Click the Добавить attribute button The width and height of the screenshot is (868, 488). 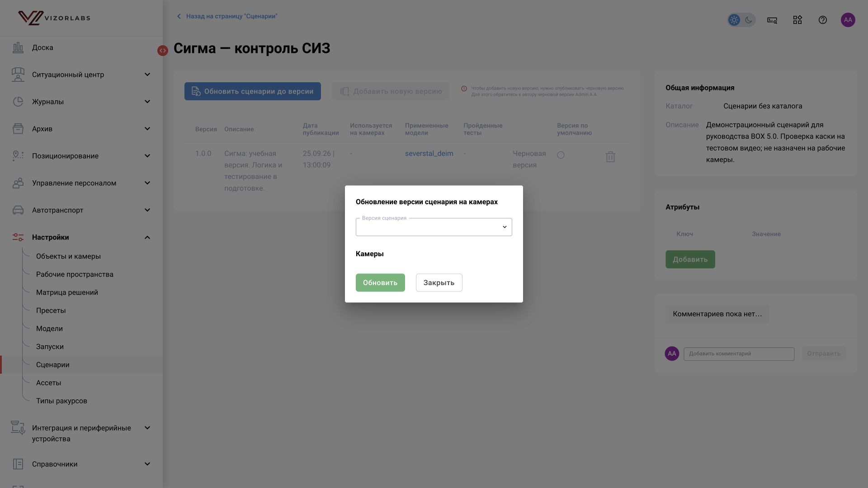point(690,259)
